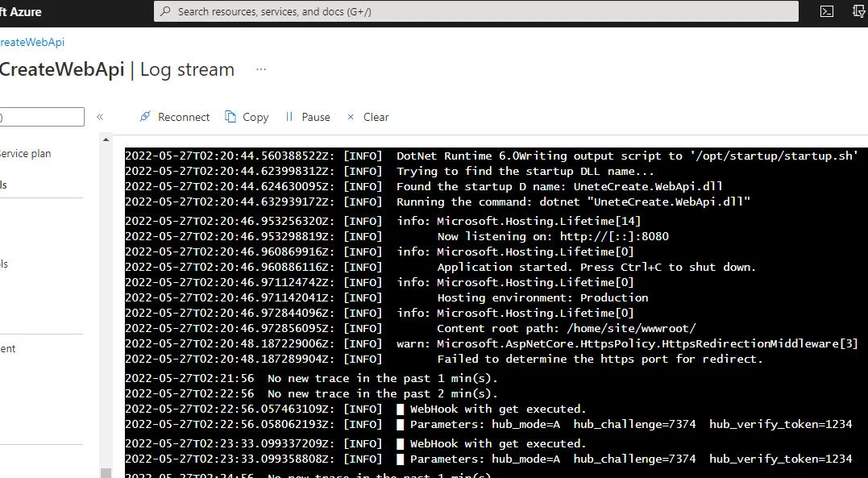868x478 pixels.
Task: Copy the log stream output
Action: pos(247,117)
